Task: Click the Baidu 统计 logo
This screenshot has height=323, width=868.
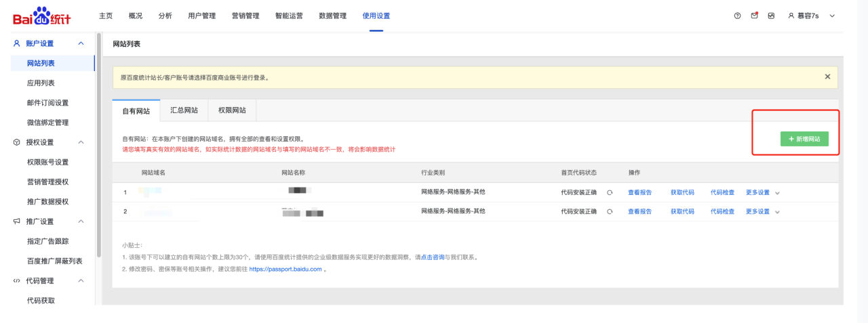Action: (41, 16)
